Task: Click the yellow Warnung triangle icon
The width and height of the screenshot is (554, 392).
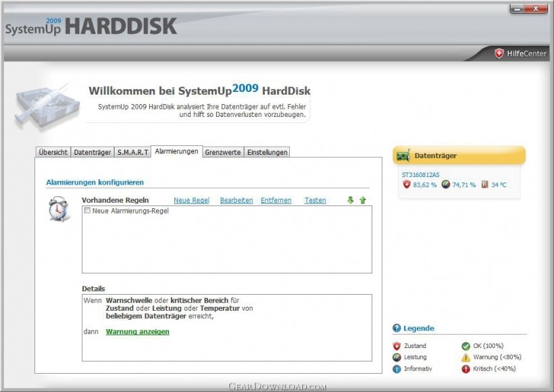Action: click(465, 358)
